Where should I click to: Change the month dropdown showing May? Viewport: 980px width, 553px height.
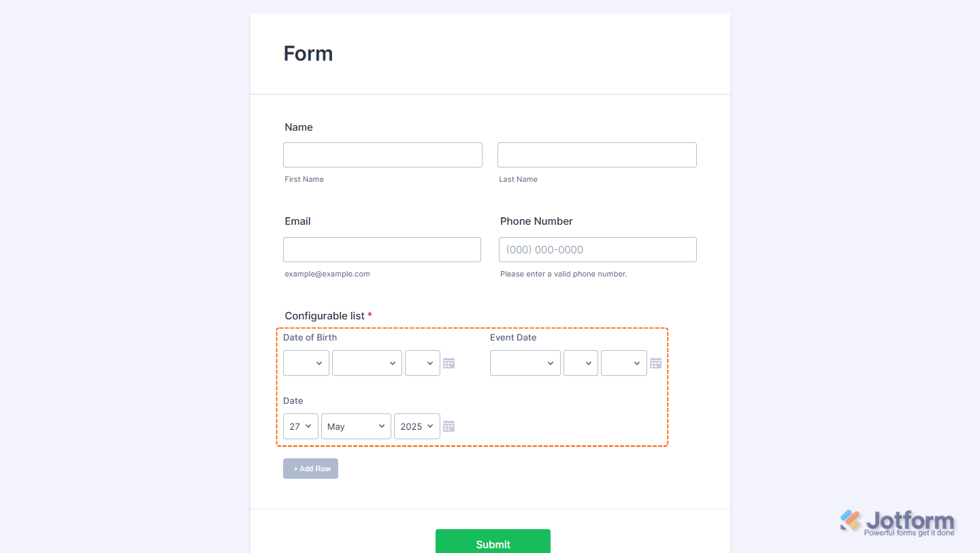(x=356, y=426)
